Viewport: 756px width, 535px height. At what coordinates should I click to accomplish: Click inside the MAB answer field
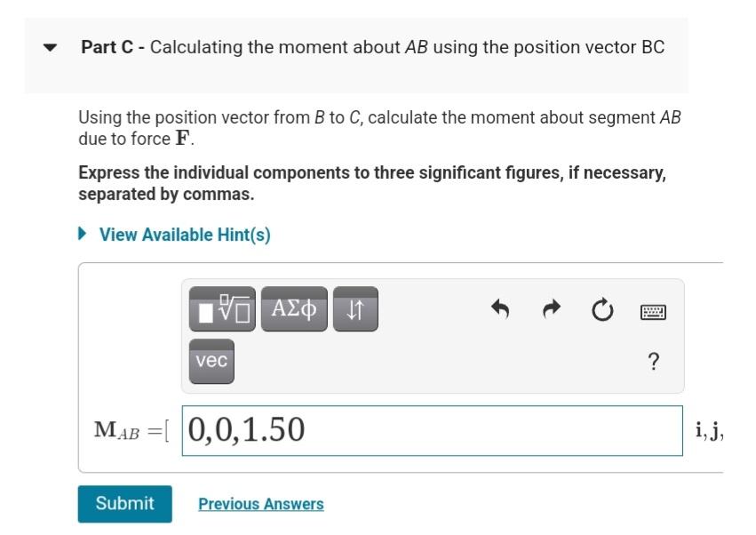pos(431,429)
